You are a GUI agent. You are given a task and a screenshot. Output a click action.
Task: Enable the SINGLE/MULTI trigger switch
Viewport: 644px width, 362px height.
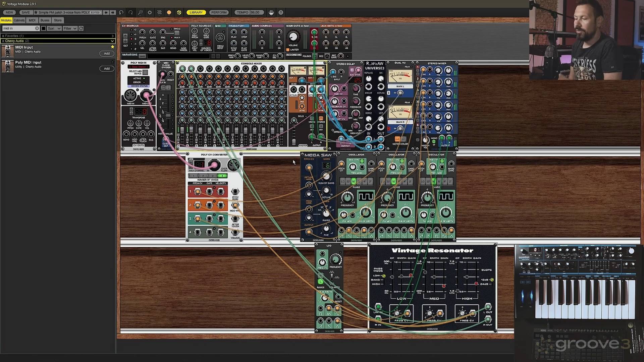[177, 33]
